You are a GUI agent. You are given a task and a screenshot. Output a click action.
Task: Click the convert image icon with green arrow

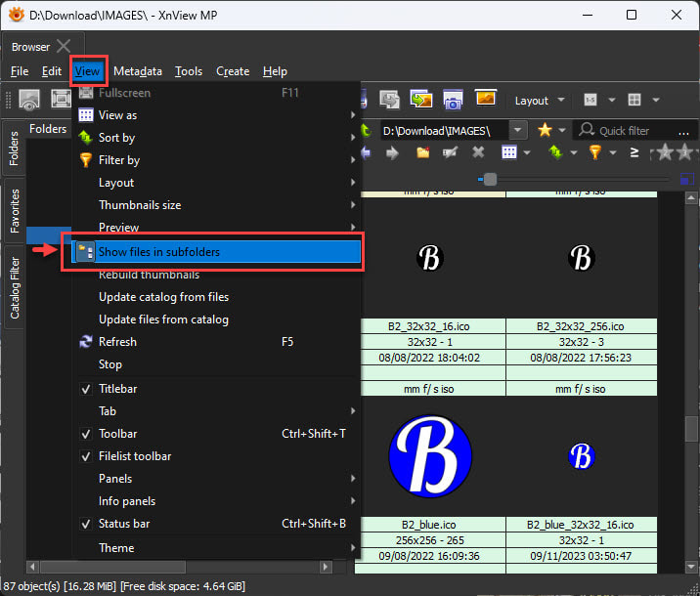(x=421, y=100)
